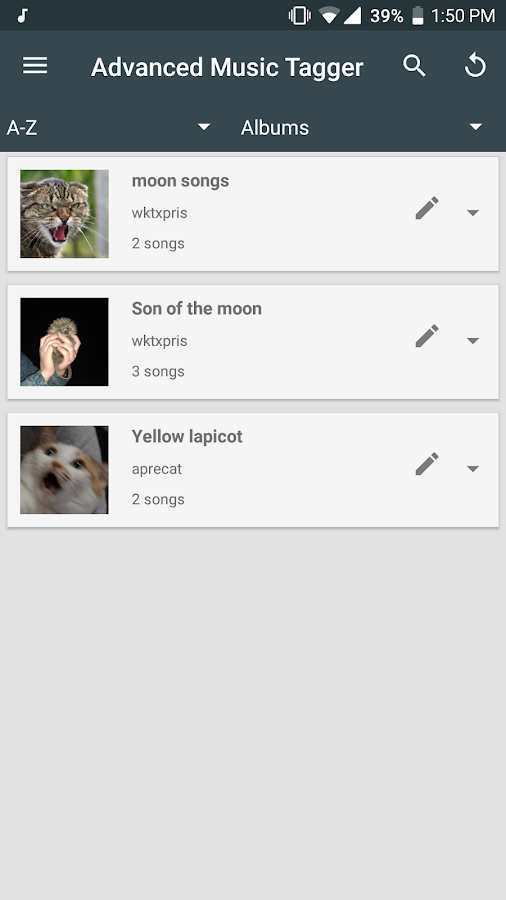Image resolution: width=506 pixels, height=900 pixels.
Task: Tap the search magnifier icon
Action: pos(414,66)
